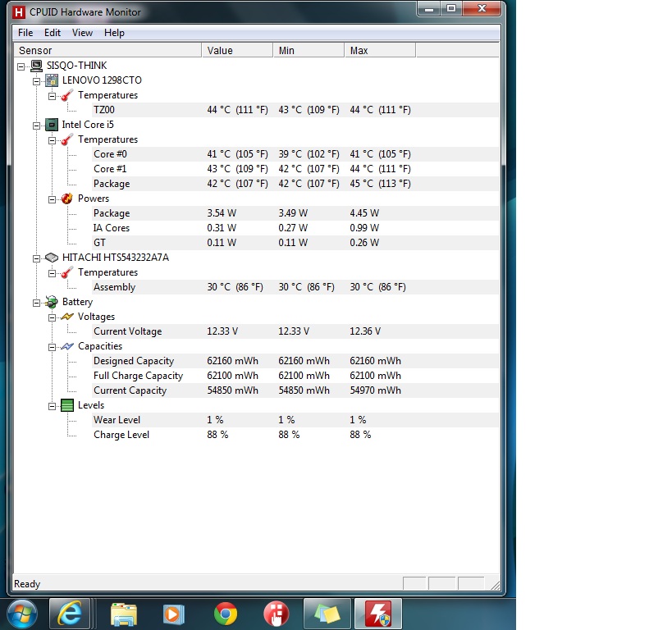This screenshot has height=630, width=672.
Task: Select the Current Voltage row
Action: pyautogui.click(x=295, y=331)
